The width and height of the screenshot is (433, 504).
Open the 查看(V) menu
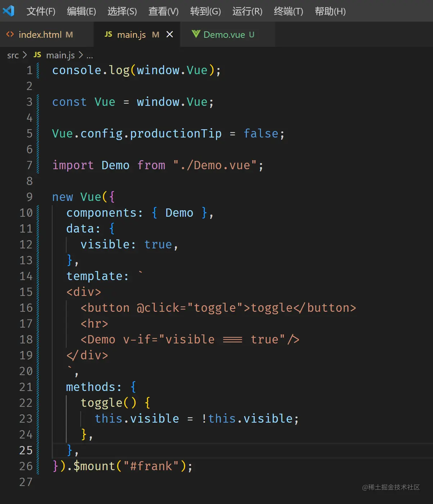pyautogui.click(x=163, y=12)
